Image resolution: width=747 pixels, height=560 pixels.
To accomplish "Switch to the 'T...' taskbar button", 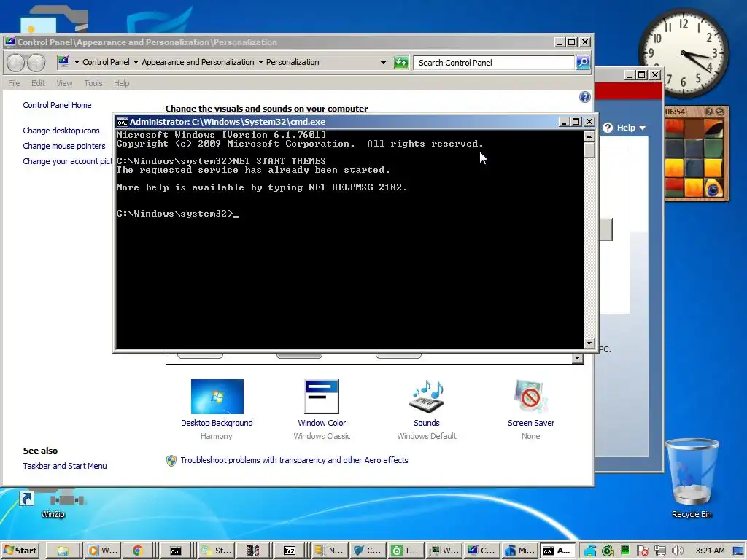I will pos(404,551).
